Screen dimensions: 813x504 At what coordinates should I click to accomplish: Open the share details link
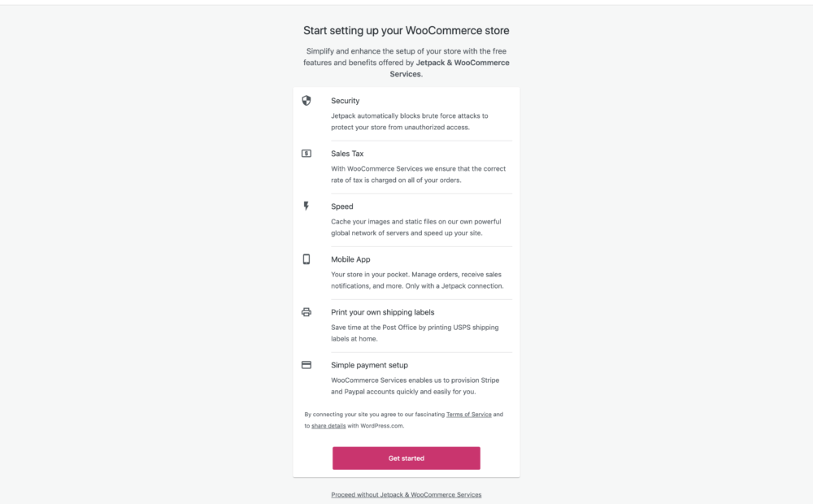click(x=328, y=426)
